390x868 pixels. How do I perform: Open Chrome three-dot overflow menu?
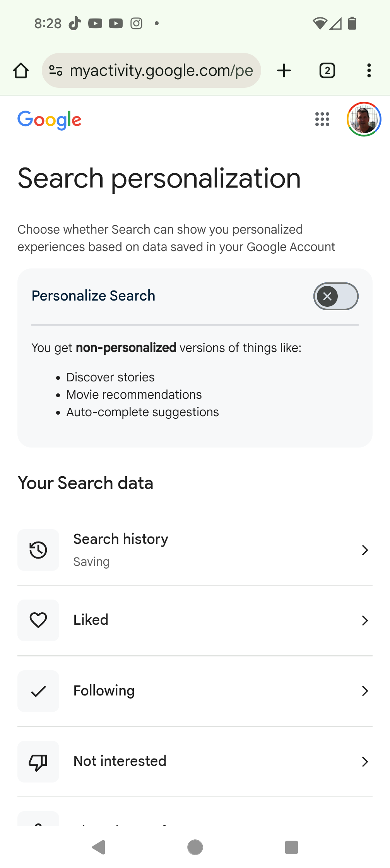pyautogui.click(x=369, y=71)
